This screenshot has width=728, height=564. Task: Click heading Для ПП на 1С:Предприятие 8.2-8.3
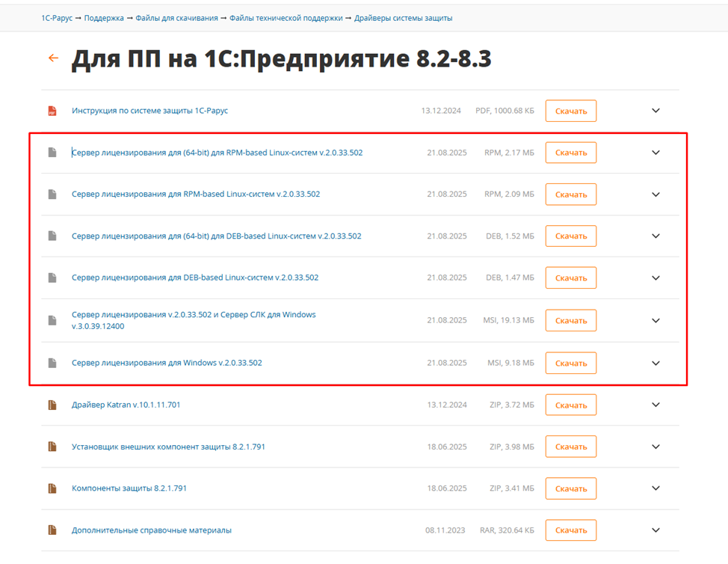click(281, 59)
